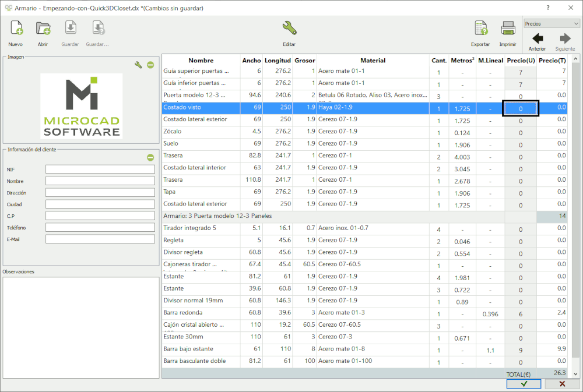The width and height of the screenshot is (583, 392).
Task: Sort by the Nombre column header
Action: coord(201,60)
